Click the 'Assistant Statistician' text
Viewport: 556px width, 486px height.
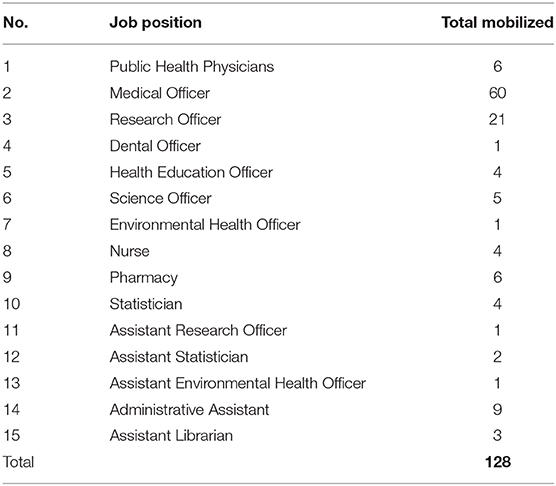179,357
